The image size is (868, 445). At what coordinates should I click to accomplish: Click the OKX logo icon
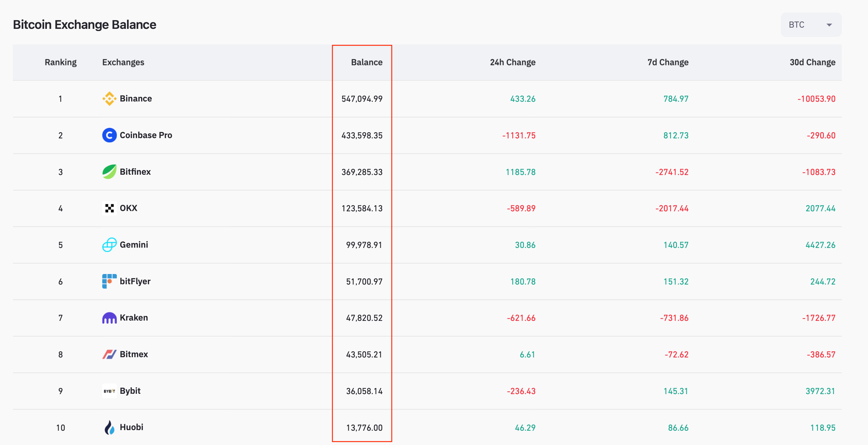[109, 208]
